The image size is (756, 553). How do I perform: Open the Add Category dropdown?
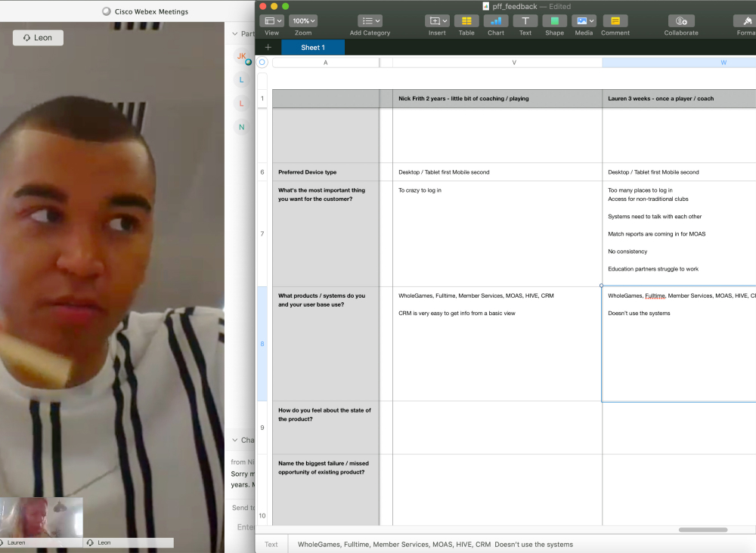coord(369,20)
